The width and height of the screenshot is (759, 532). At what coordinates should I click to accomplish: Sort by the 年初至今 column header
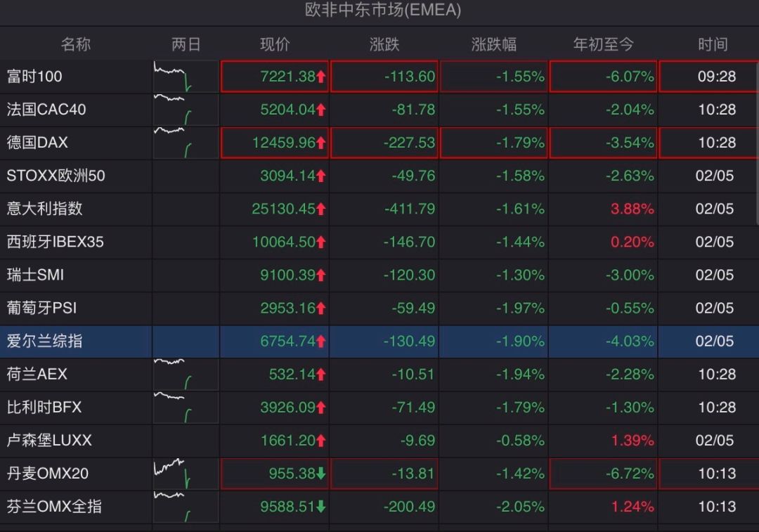click(603, 44)
